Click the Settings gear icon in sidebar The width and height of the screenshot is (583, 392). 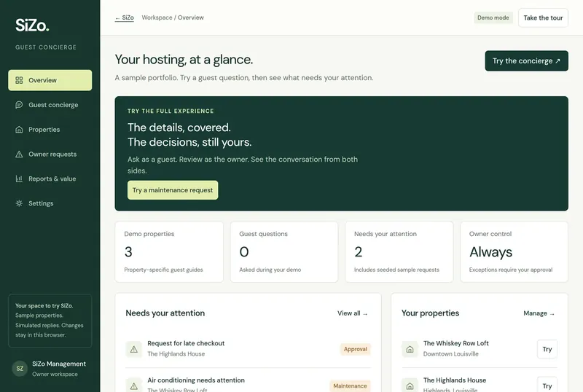tap(19, 203)
